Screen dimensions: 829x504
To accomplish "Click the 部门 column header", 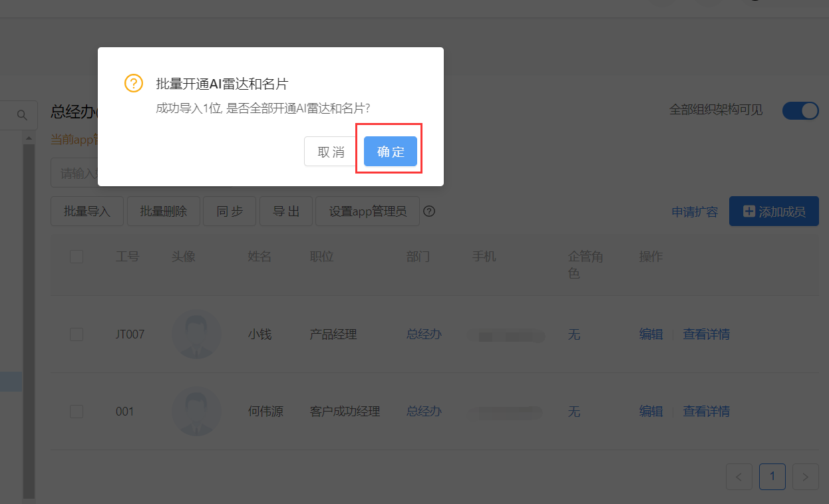I will click(x=418, y=257).
